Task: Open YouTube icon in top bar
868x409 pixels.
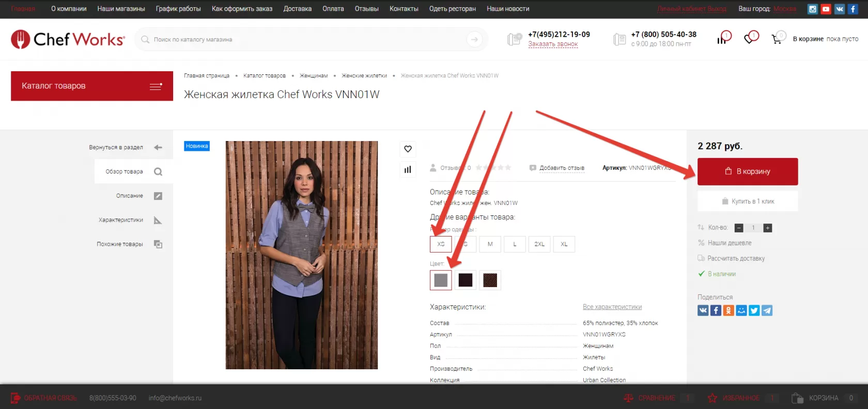Action: pos(826,9)
